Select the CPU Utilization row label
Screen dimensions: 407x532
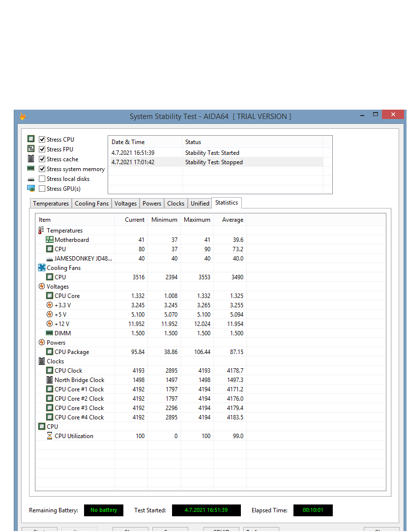tap(74, 436)
